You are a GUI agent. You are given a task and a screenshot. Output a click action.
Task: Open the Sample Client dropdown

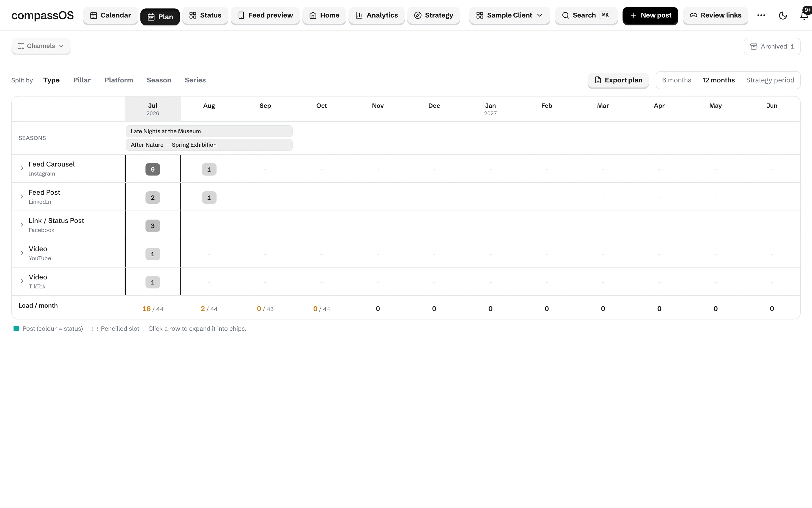pos(509,16)
